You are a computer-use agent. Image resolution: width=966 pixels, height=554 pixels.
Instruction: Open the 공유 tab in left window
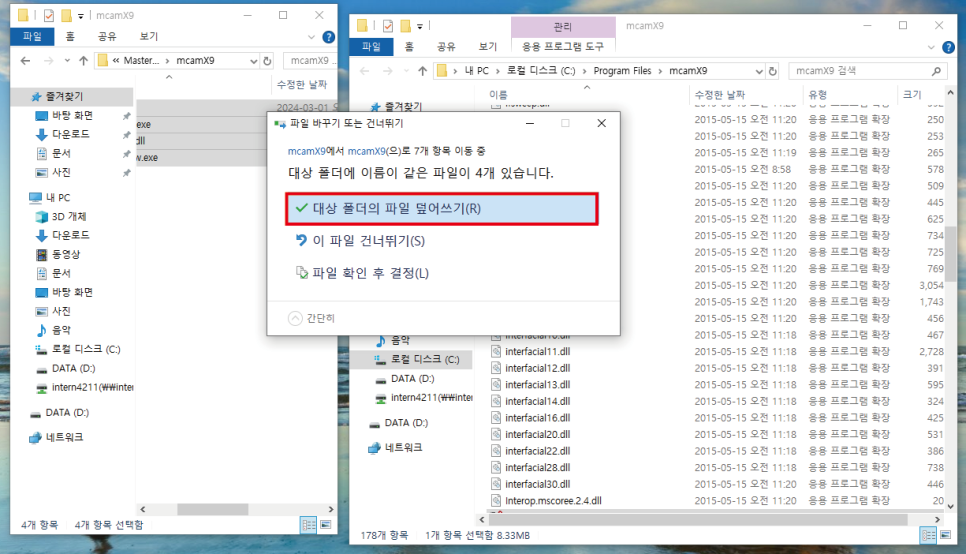pos(107,36)
